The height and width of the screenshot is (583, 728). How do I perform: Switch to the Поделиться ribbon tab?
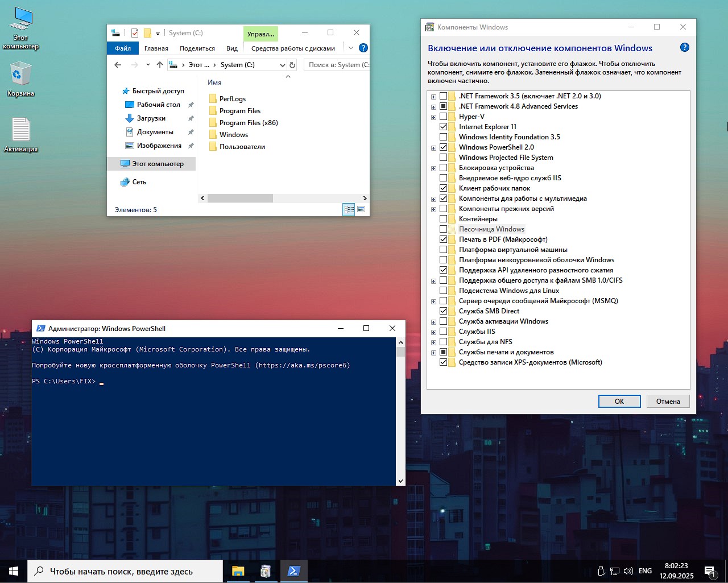[x=197, y=48]
